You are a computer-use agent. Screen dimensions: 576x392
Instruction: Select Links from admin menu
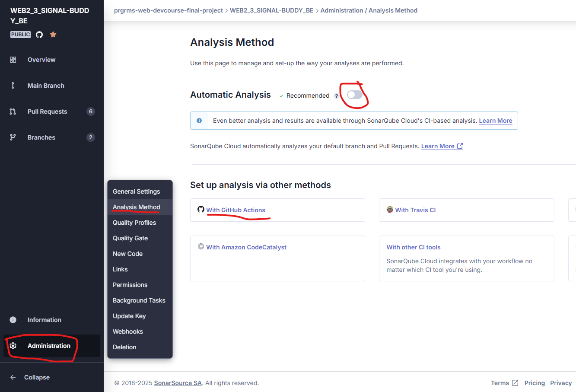click(x=140, y=269)
